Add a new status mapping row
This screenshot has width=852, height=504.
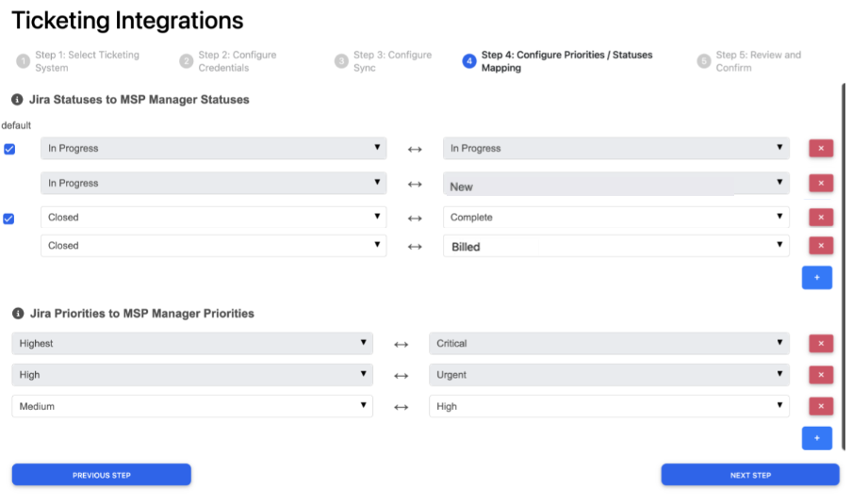click(x=816, y=278)
